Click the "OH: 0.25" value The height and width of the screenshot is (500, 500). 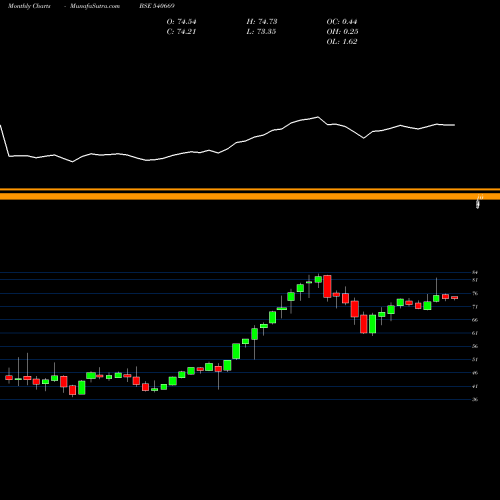(x=342, y=32)
